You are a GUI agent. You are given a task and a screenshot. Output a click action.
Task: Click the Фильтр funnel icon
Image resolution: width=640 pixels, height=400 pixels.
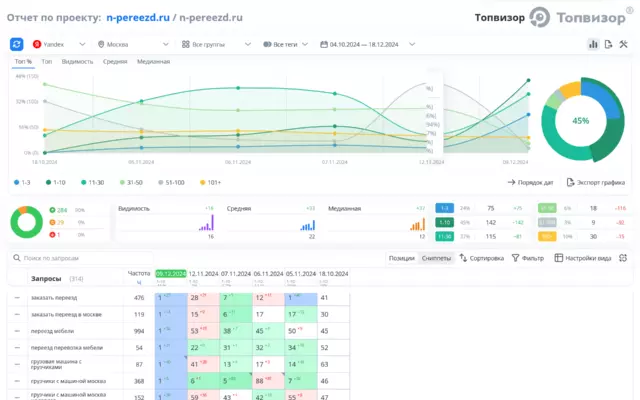516,258
